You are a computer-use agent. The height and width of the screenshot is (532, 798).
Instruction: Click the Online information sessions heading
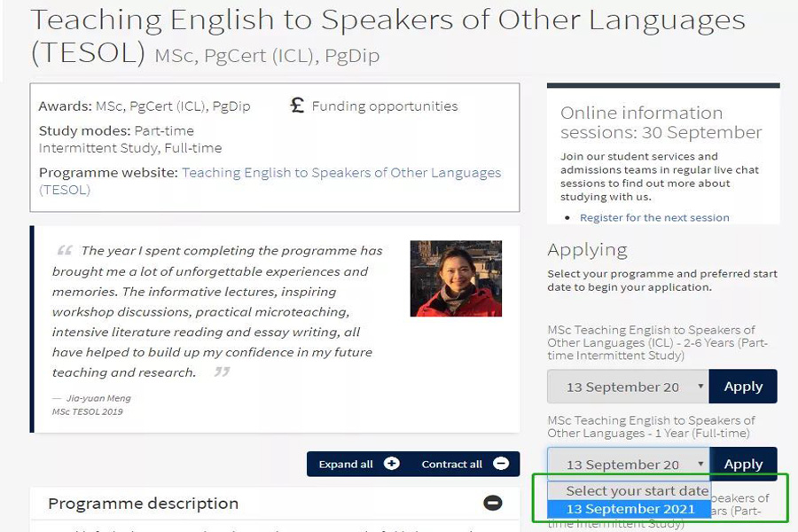click(x=661, y=122)
